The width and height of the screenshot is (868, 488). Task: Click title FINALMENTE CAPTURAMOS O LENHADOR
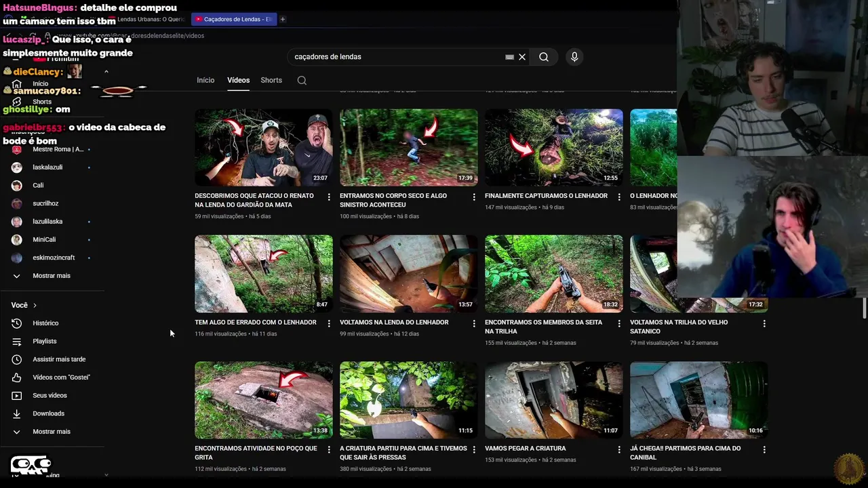point(547,196)
